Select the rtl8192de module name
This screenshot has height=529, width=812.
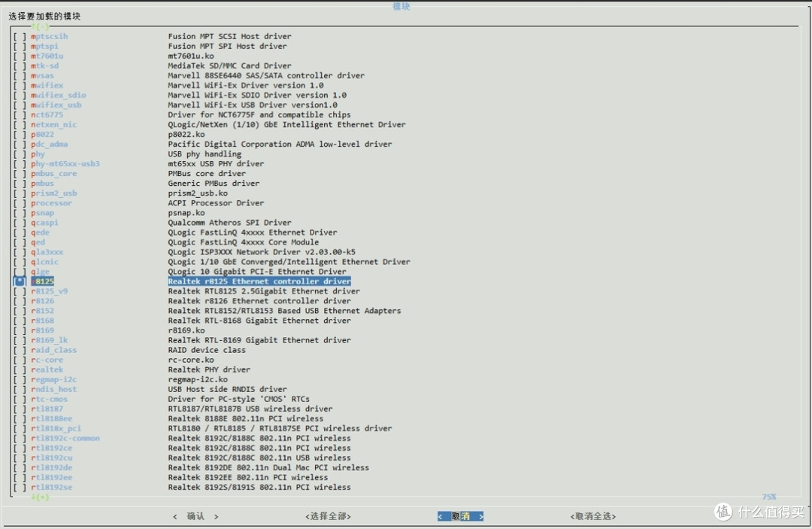point(52,468)
